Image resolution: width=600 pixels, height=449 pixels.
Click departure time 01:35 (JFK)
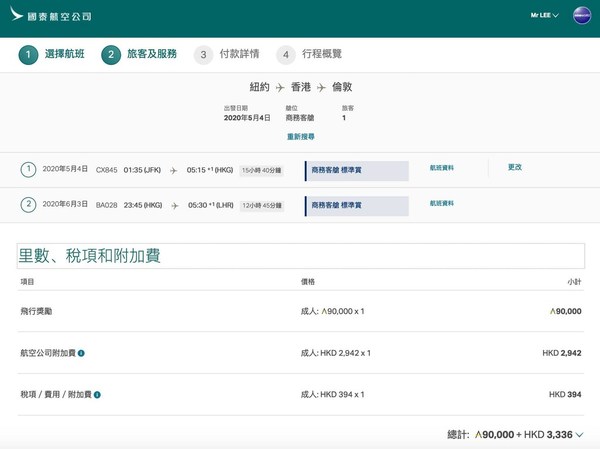(x=142, y=170)
